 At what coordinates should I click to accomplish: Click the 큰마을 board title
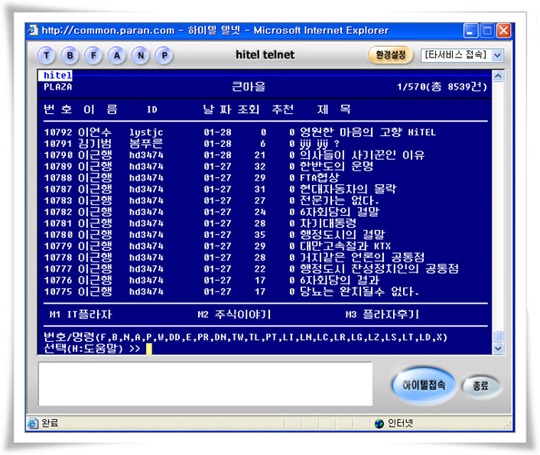click(249, 86)
